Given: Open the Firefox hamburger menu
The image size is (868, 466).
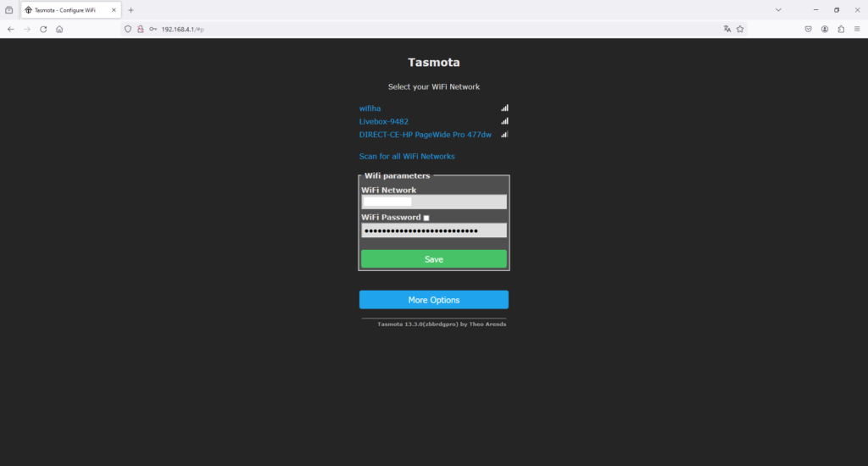Looking at the screenshot, I should [857, 30].
